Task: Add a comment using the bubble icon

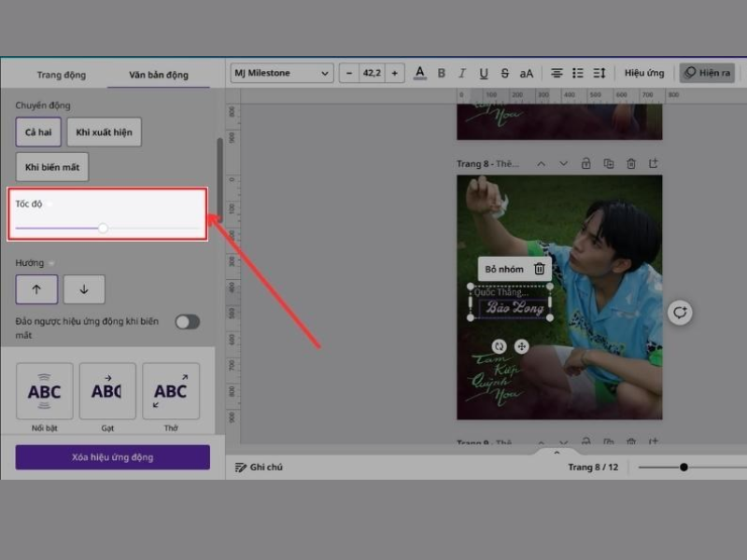Action: coord(680,313)
